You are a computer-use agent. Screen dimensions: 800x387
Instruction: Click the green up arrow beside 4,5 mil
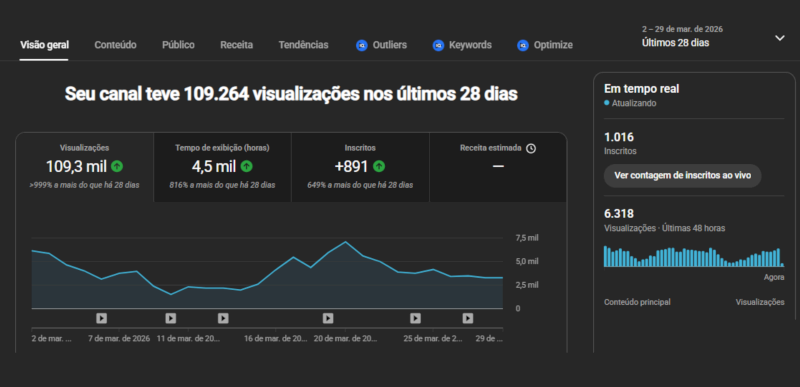(x=246, y=166)
